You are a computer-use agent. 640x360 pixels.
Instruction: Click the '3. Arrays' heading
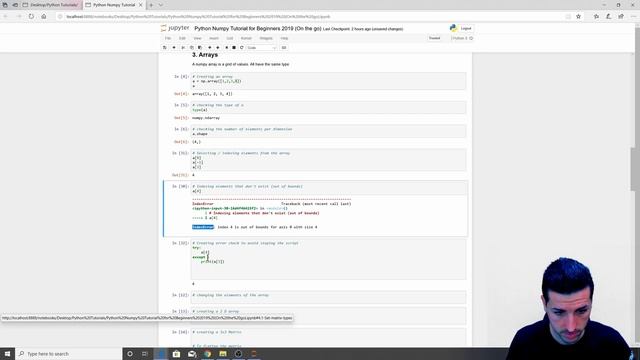[x=205, y=55]
